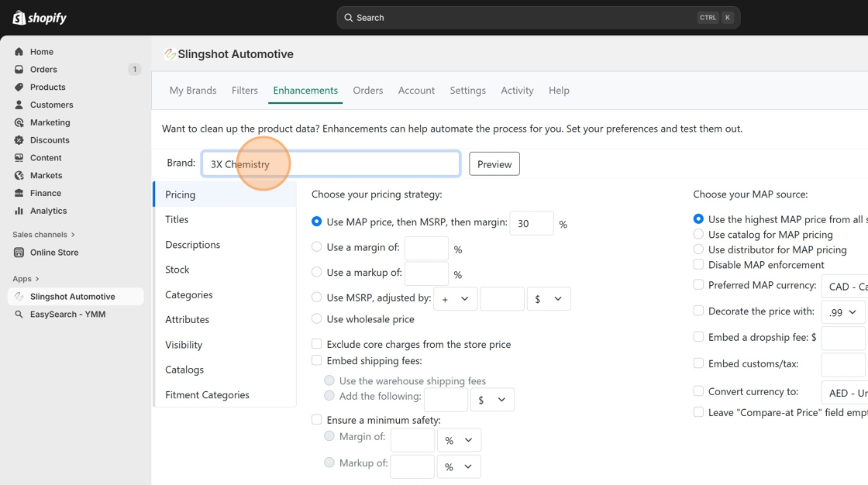Open the .99 price decoration dropdown
Image resolution: width=868 pixels, height=485 pixels.
(843, 312)
